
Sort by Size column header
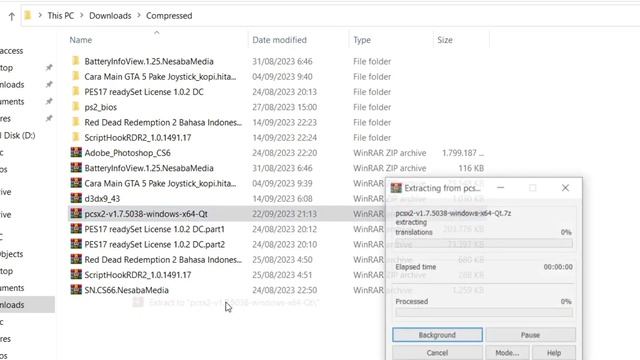[x=445, y=40]
